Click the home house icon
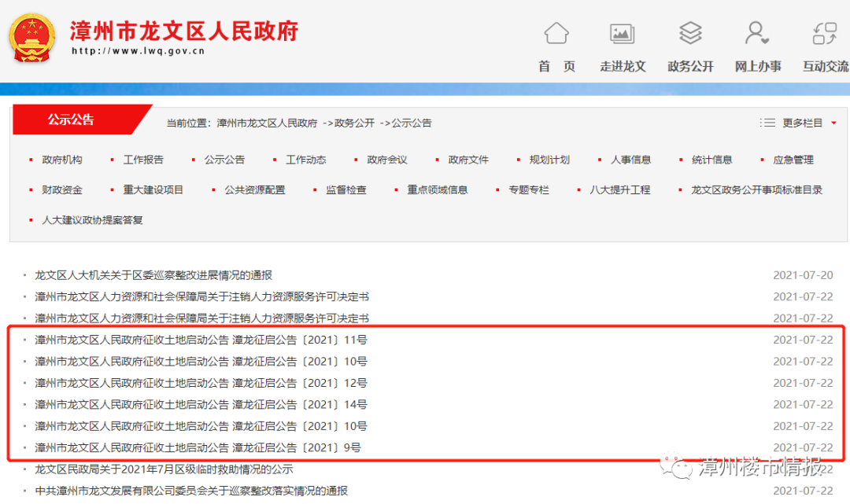The height and width of the screenshot is (504, 850). 556,34
